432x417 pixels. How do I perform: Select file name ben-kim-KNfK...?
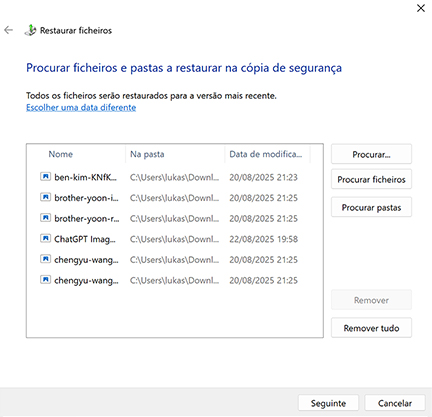coord(86,177)
